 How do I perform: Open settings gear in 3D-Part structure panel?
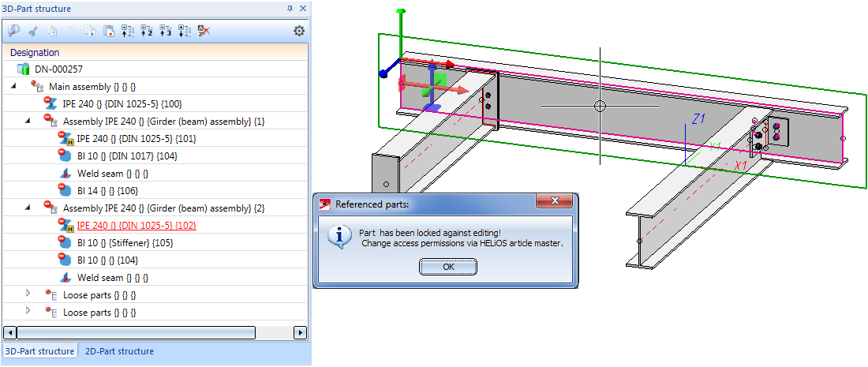pos(299,31)
